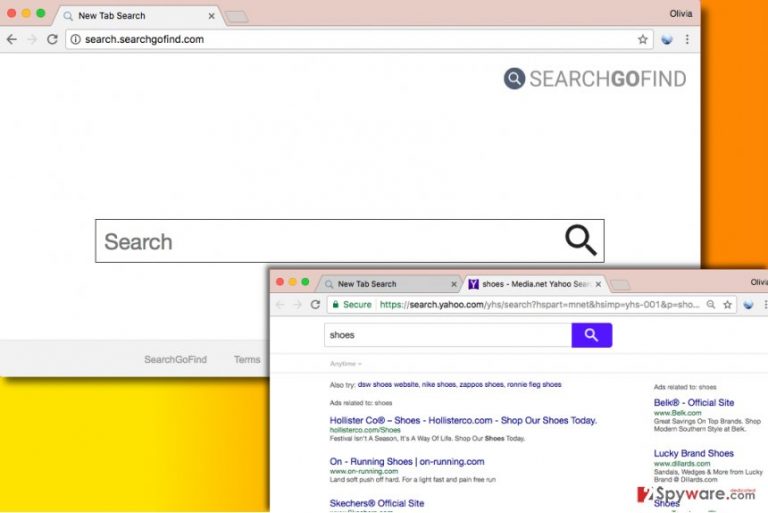Open the www.on-running.com green URL
The image size is (768, 513).
[363, 471]
